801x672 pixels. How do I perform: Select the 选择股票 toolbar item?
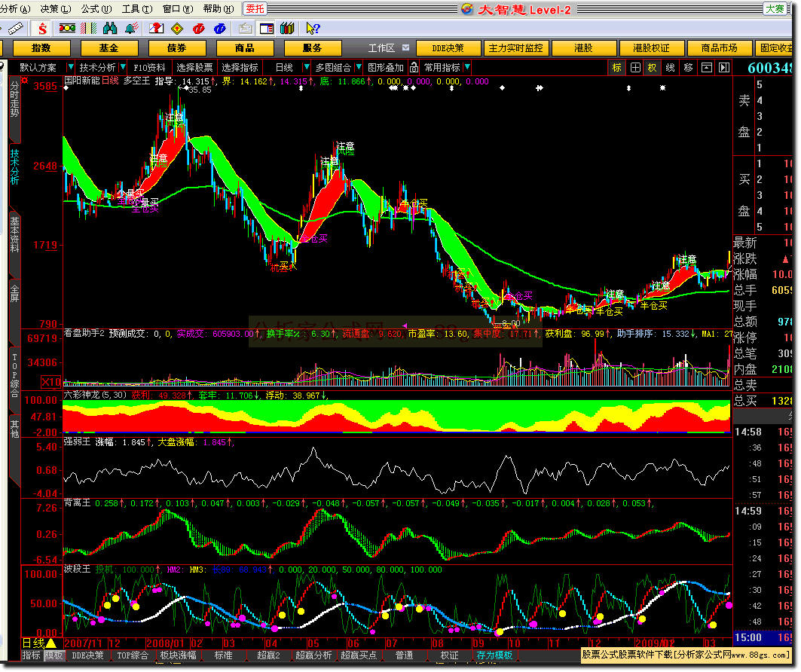pos(194,67)
